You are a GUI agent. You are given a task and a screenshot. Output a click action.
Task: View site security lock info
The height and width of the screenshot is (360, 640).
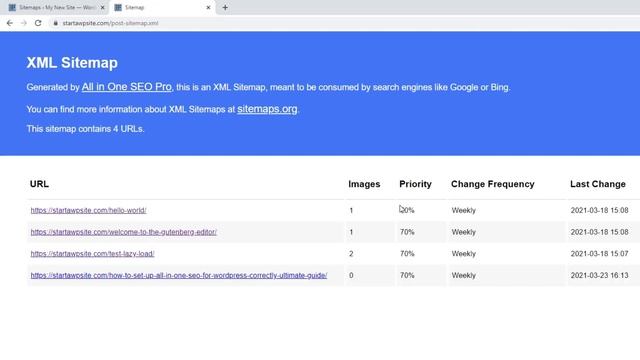56,23
